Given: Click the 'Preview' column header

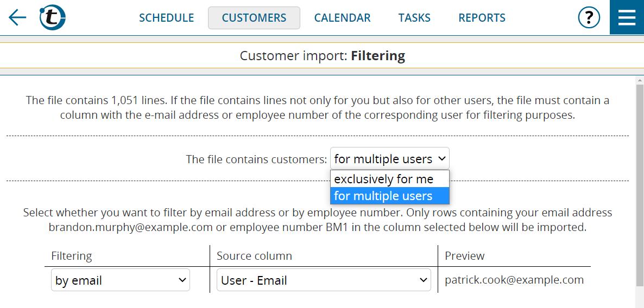Looking at the screenshot, I should pos(464,256).
